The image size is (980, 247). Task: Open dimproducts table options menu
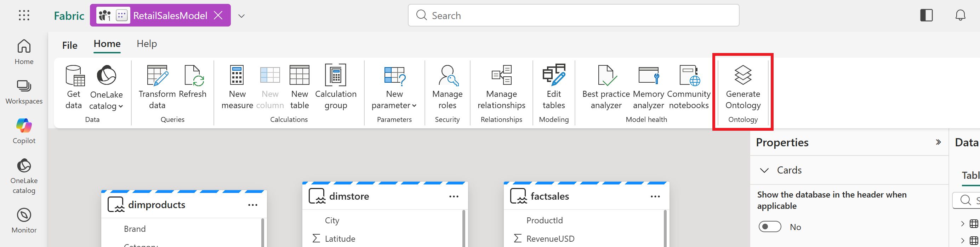[x=252, y=205]
